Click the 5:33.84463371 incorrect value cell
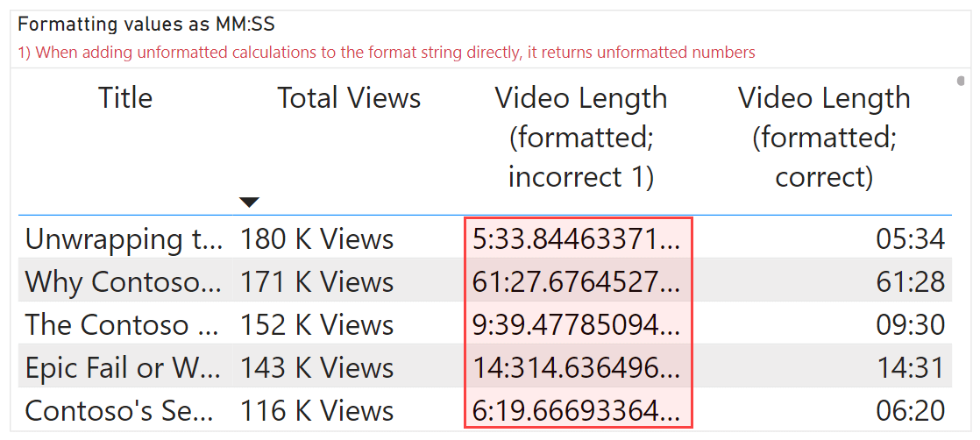The height and width of the screenshot is (440, 980). [577, 238]
